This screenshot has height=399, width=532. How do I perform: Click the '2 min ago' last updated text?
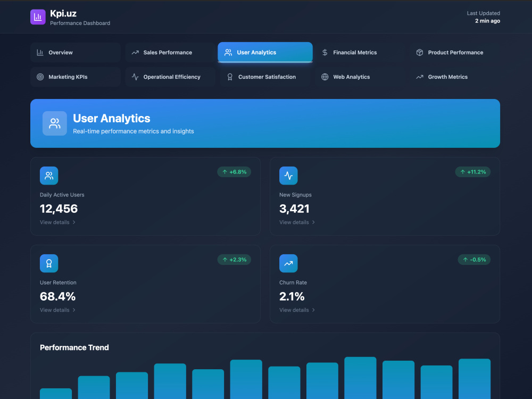(x=487, y=21)
